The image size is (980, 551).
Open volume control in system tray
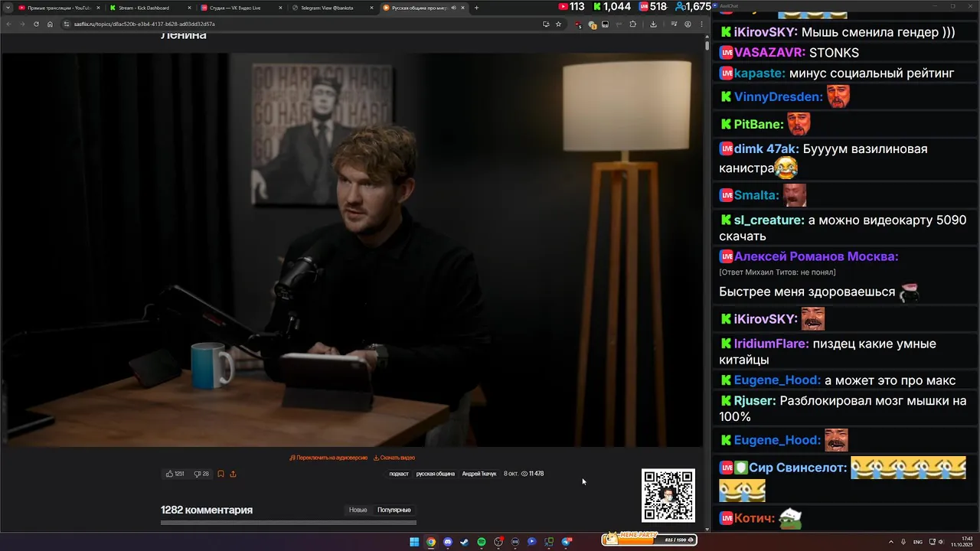coord(942,542)
